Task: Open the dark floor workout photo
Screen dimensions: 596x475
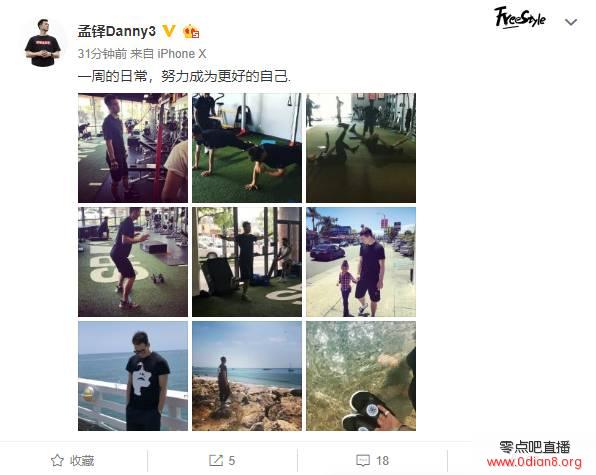Action: coord(361,148)
